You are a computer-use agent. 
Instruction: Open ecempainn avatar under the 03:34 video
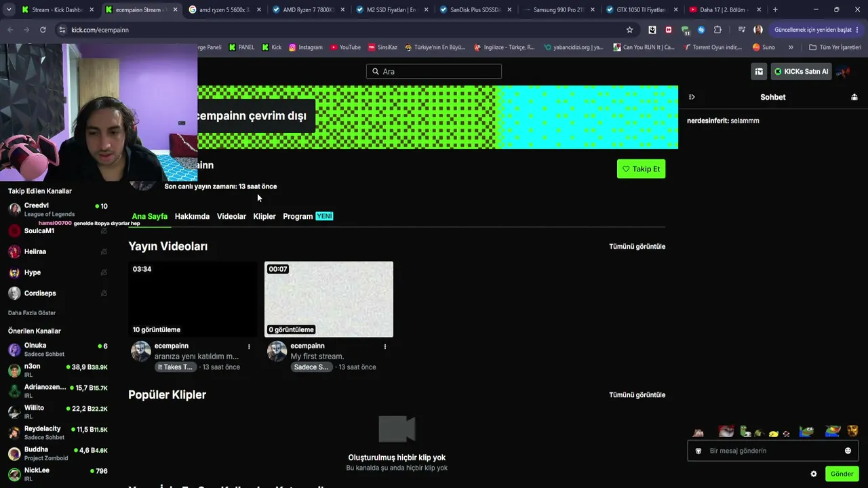[x=140, y=351]
